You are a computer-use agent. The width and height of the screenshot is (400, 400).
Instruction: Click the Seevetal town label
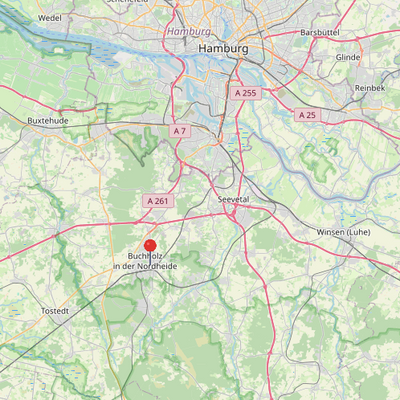pos(233,199)
